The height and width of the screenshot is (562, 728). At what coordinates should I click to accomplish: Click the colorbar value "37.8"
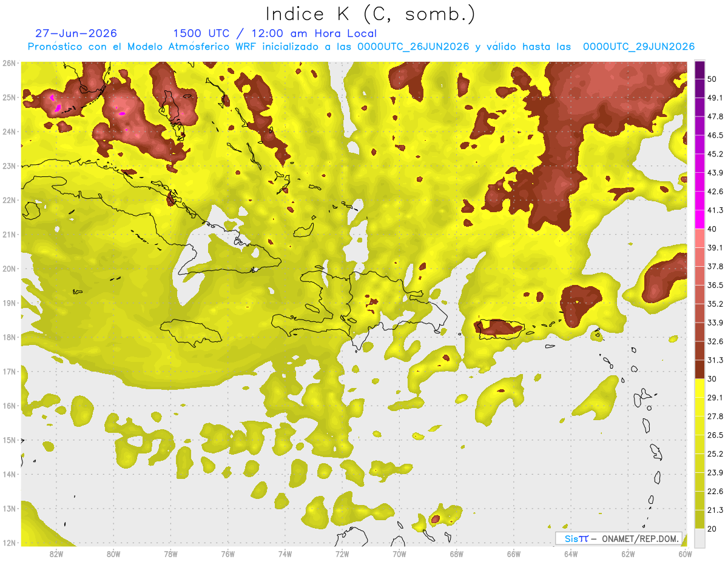715,266
